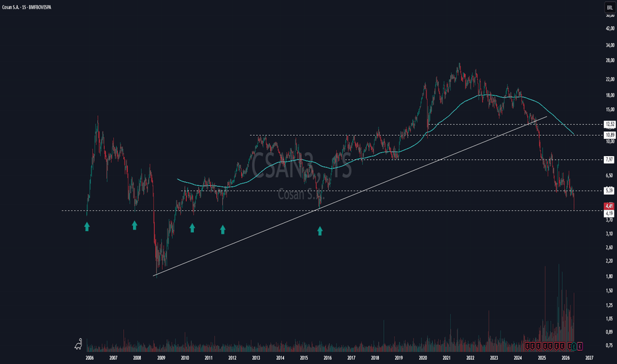Select the 12,52 price level label
The image size is (617, 364).
(610, 124)
